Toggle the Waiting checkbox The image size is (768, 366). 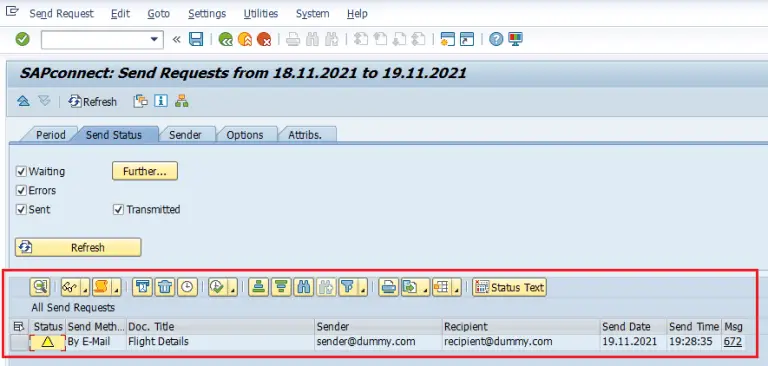pyautogui.click(x=21, y=171)
